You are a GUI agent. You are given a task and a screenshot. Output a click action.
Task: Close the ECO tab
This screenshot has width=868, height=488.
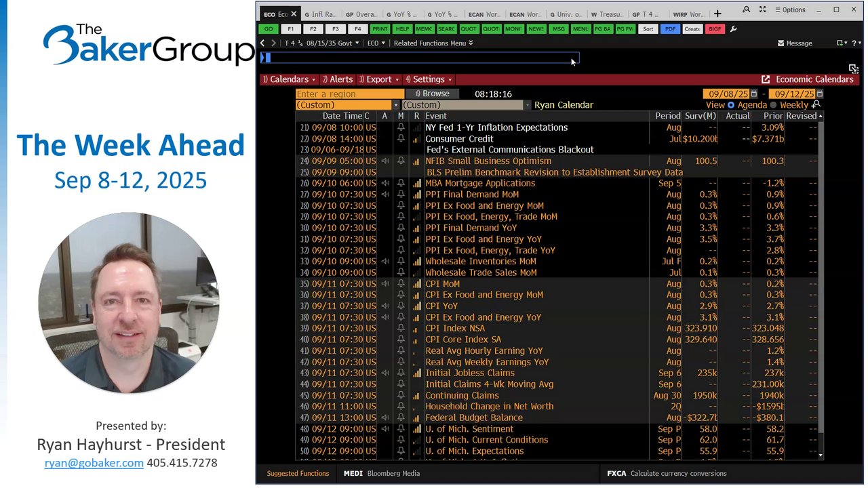(293, 14)
